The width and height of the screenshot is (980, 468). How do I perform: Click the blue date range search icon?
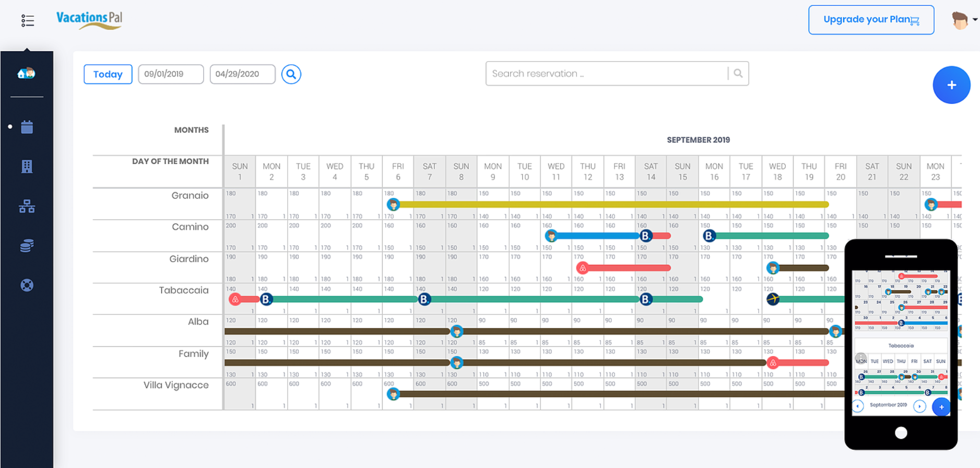291,74
